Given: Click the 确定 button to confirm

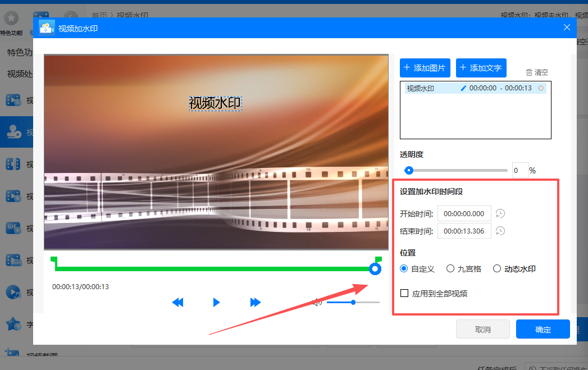Looking at the screenshot, I should click(542, 329).
